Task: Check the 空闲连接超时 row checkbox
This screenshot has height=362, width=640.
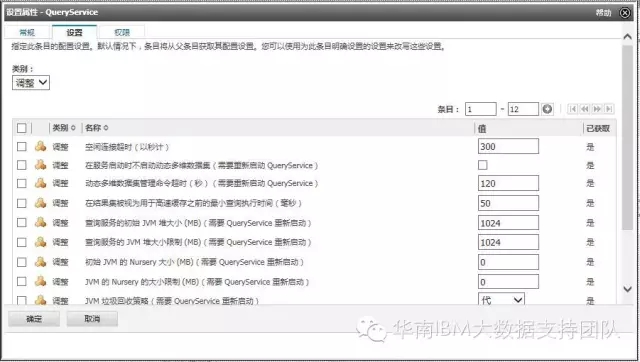Action: (x=22, y=147)
